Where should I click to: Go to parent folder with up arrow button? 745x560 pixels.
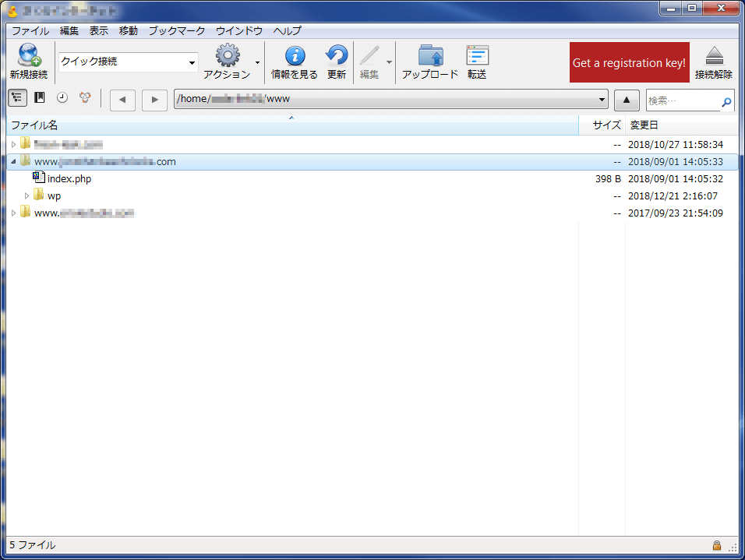coord(627,100)
